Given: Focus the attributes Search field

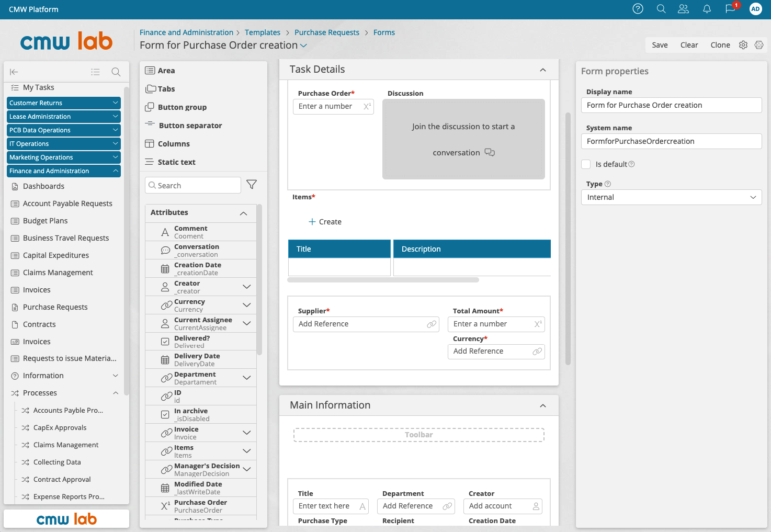Looking at the screenshot, I should (193, 185).
